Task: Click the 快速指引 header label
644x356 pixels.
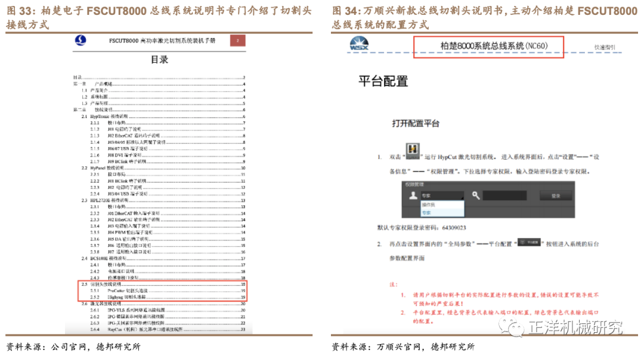Action: [605, 47]
